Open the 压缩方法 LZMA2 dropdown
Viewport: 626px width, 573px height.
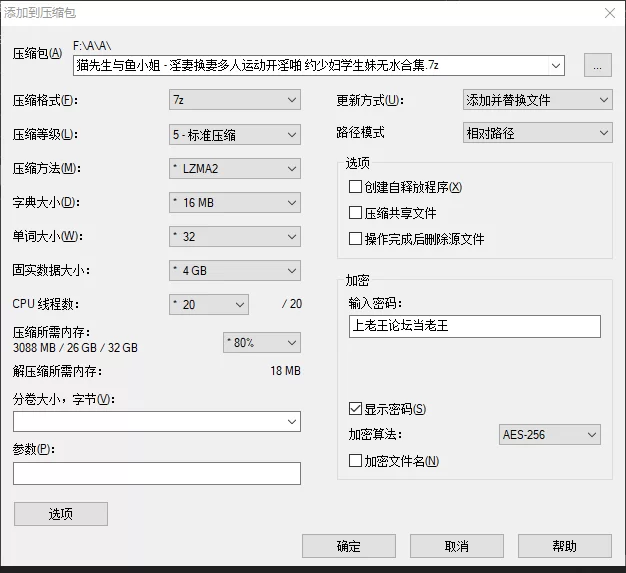(235, 169)
